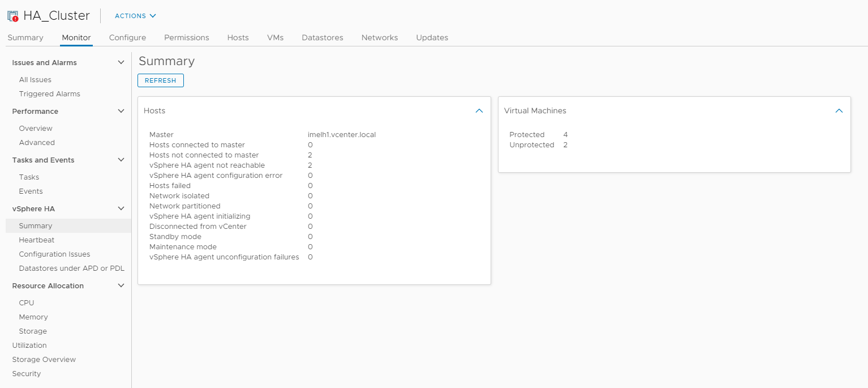Click master host imelh1.vcenter.local
Image resolution: width=868 pixels, height=388 pixels.
[x=342, y=135]
